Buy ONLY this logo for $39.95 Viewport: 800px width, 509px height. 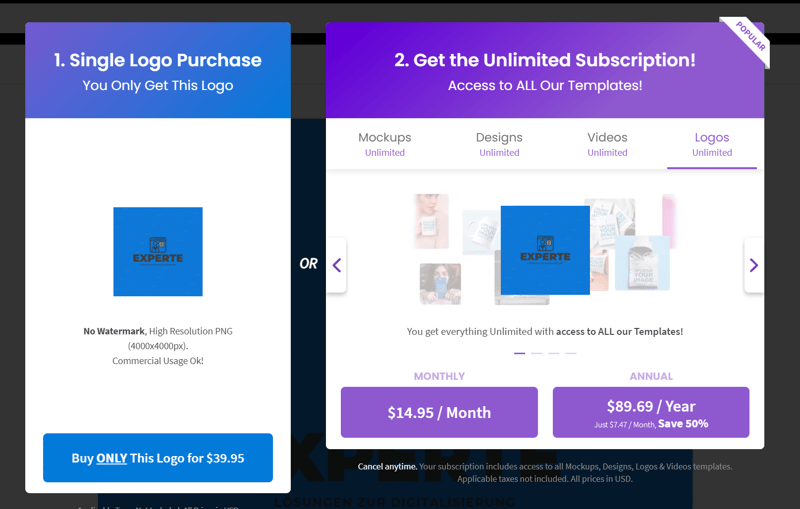pyautogui.click(x=158, y=457)
